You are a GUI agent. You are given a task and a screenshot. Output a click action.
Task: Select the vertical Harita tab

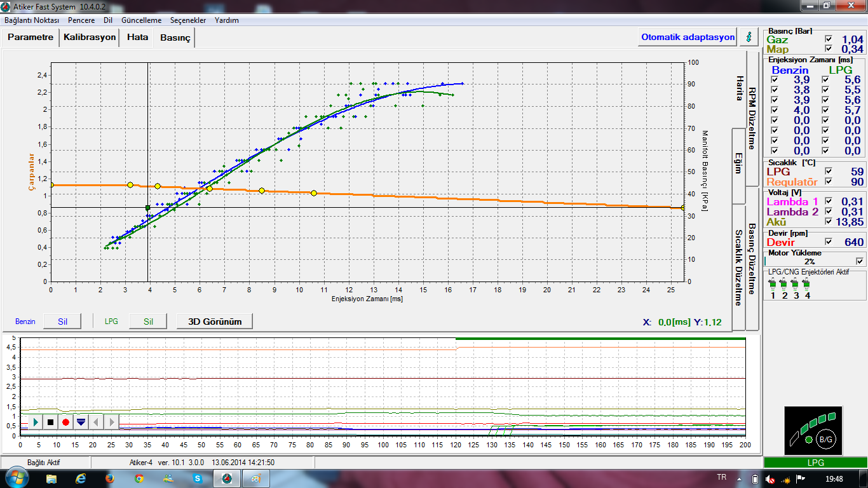739,88
